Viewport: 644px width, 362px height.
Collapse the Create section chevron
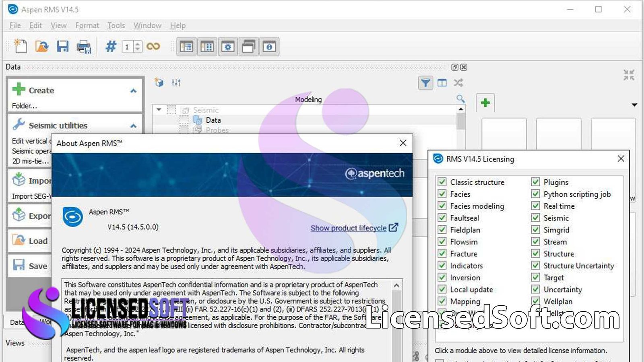point(133,91)
